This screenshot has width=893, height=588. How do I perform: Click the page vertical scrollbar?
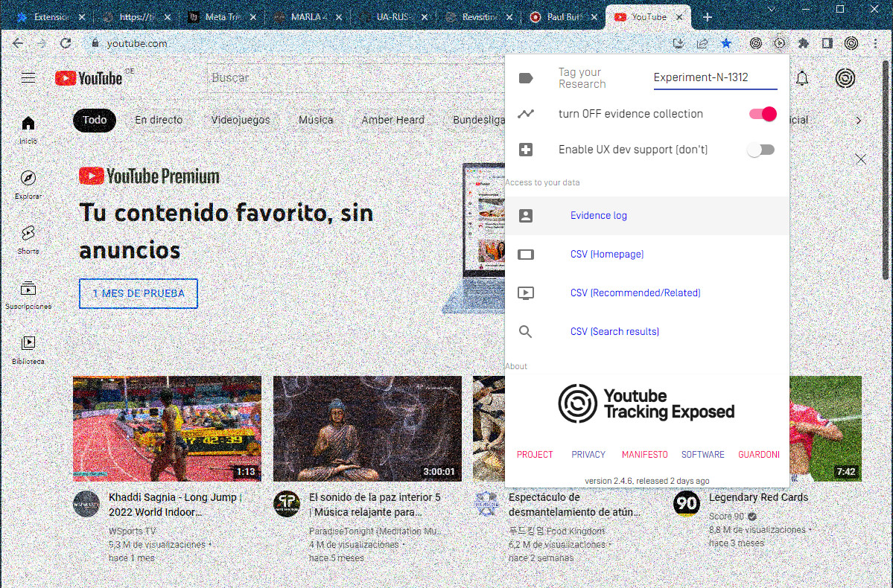[886, 170]
